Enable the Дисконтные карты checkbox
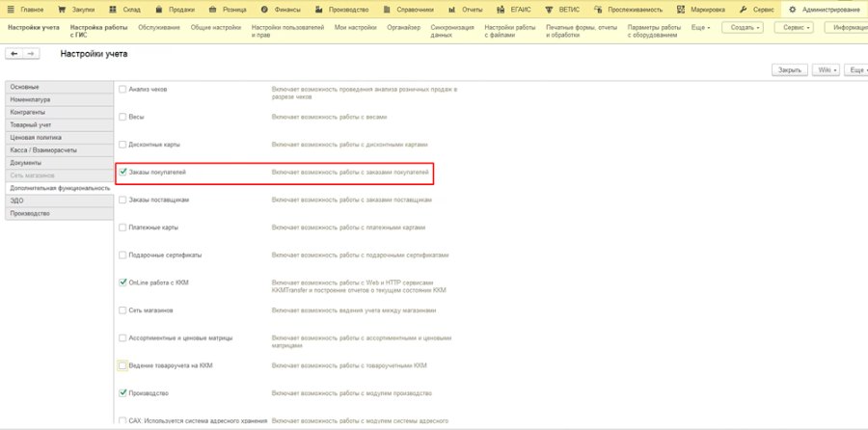This screenshot has height=430, width=868. point(122,145)
